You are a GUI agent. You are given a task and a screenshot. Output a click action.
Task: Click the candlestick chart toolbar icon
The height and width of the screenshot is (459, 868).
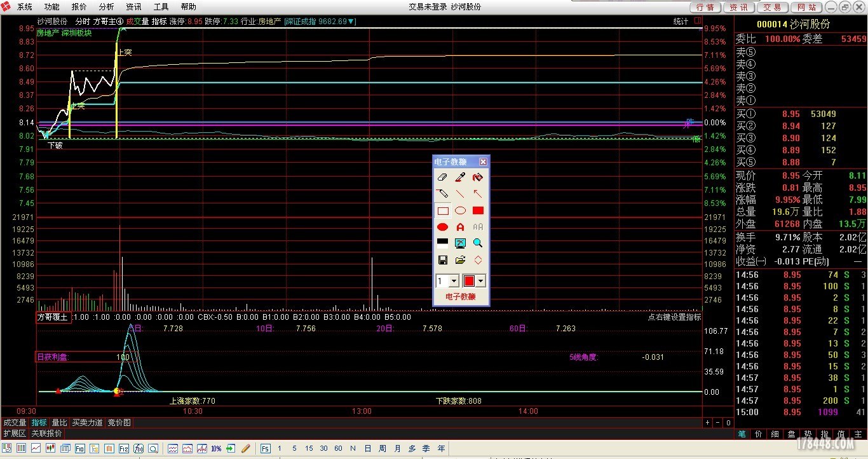51,449
